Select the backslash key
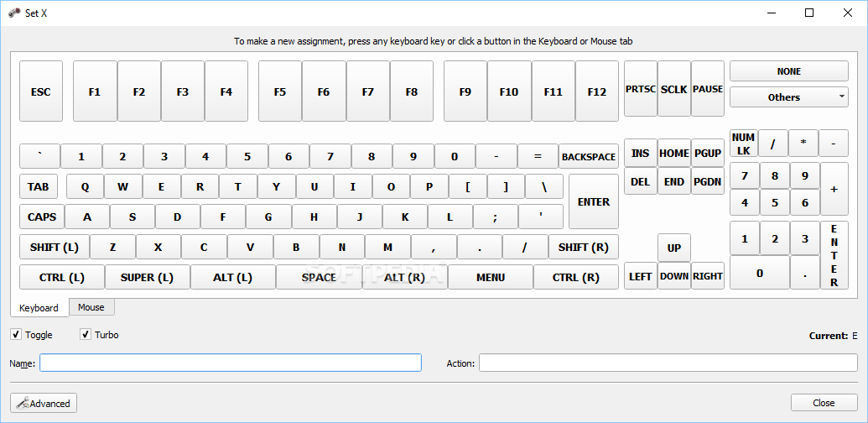The height and width of the screenshot is (423, 868). coord(544,186)
